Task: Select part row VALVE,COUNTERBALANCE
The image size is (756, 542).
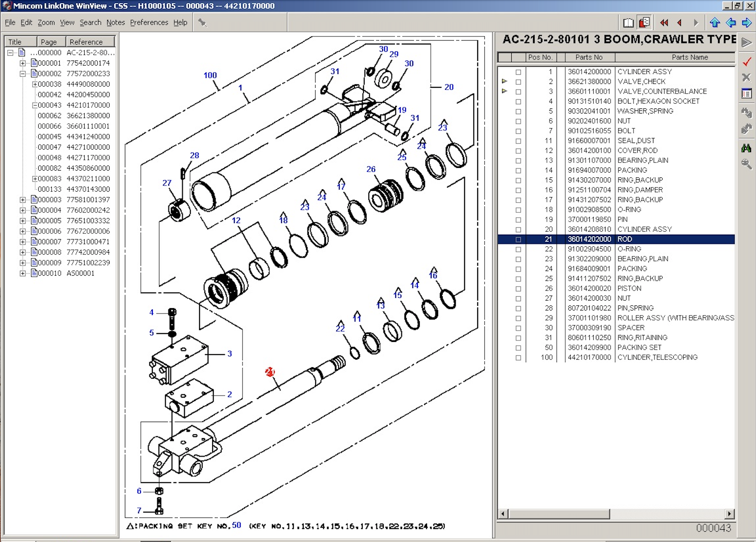Action: click(663, 91)
